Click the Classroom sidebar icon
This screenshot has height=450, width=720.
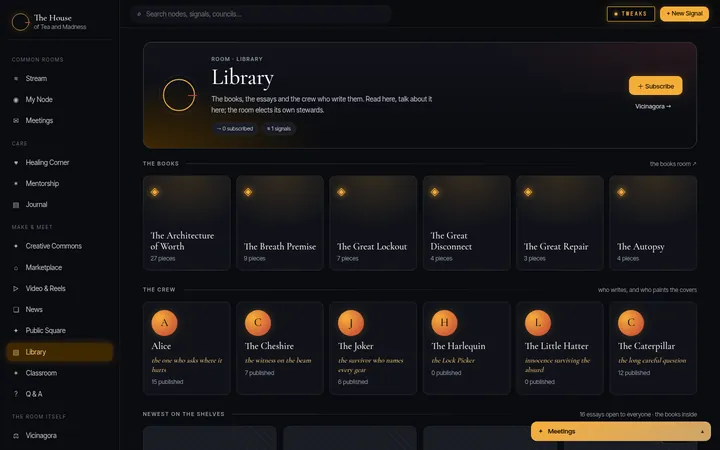[x=16, y=373]
